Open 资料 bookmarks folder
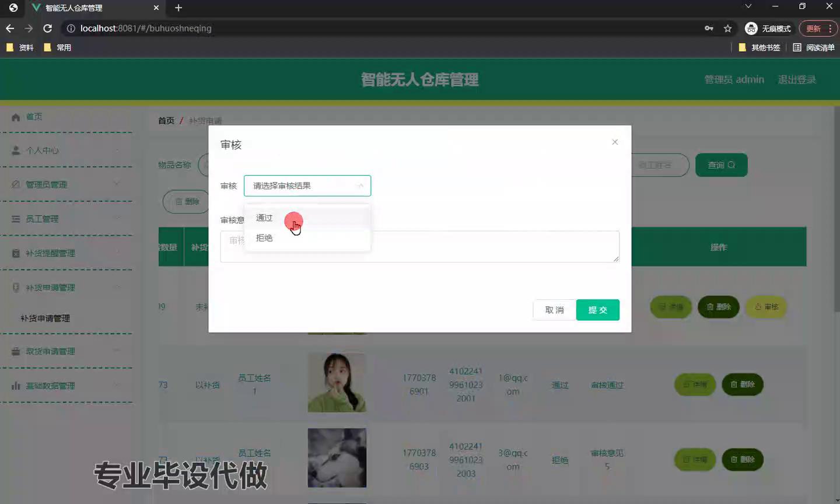The image size is (840, 504). click(x=20, y=47)
